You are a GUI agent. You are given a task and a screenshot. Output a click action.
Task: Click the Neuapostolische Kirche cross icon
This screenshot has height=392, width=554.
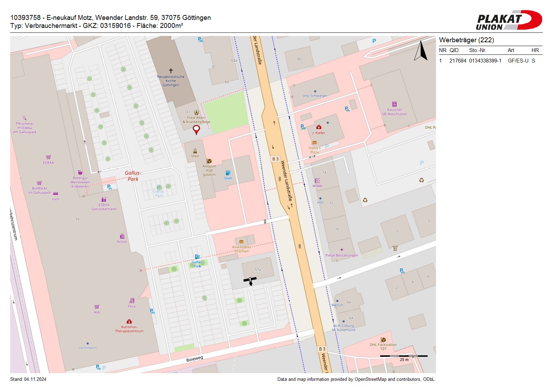171,71
